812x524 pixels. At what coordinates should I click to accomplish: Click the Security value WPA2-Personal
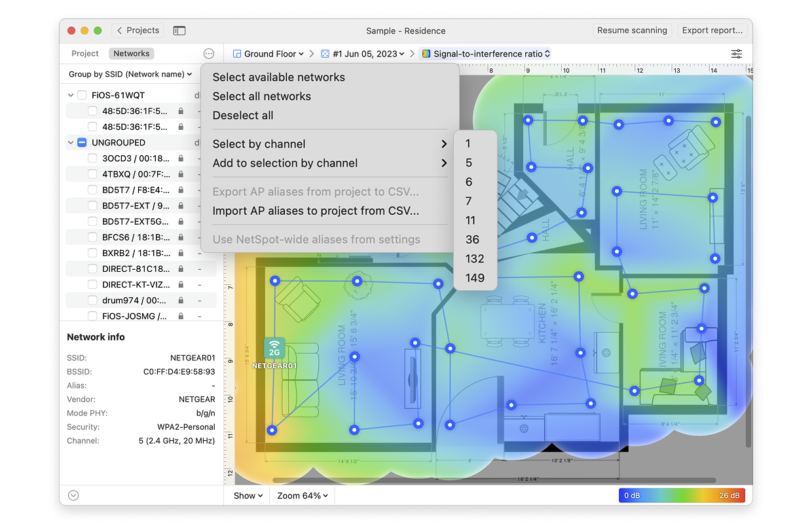pos(186,427)
